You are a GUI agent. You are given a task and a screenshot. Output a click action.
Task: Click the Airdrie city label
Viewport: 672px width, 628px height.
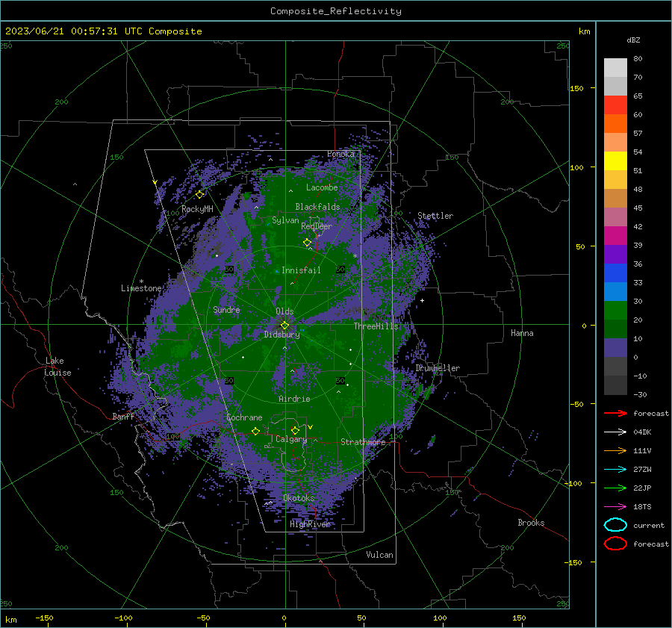click(x=294, y=399)
